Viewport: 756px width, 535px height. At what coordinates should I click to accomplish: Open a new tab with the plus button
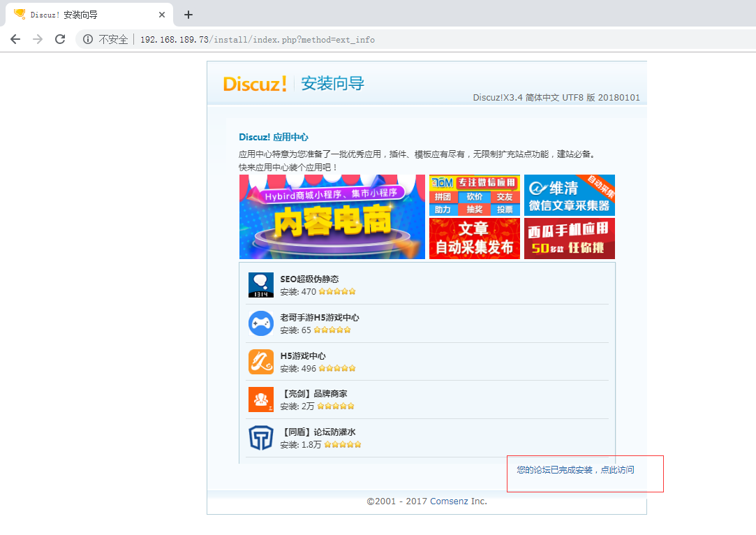(x=188, y=15)
